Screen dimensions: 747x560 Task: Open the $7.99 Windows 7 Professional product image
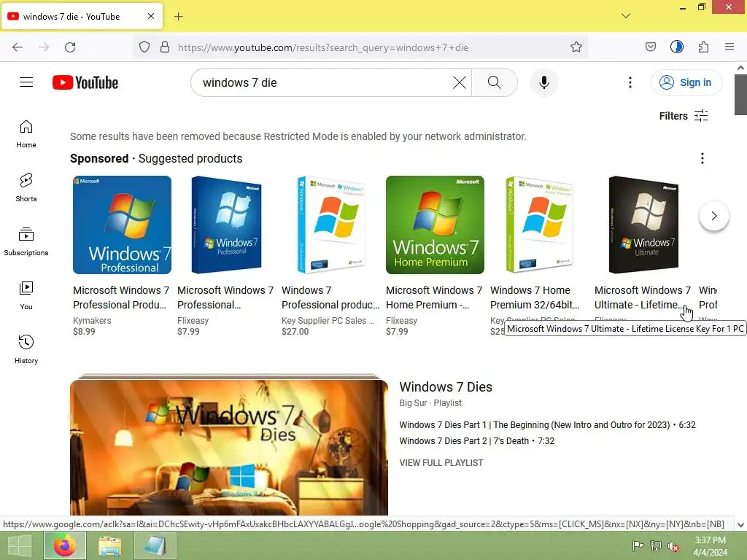click(226, 225)
